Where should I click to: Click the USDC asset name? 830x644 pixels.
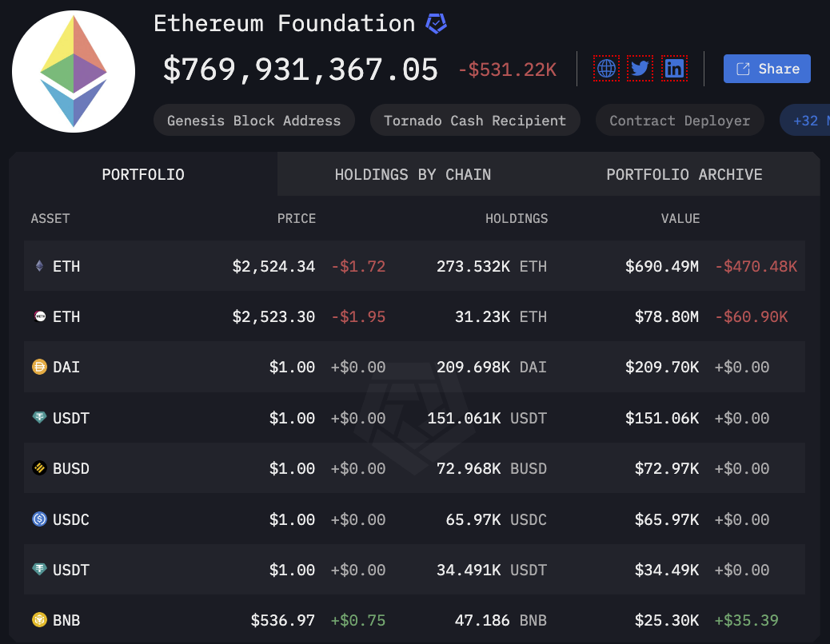coord(71,519)
